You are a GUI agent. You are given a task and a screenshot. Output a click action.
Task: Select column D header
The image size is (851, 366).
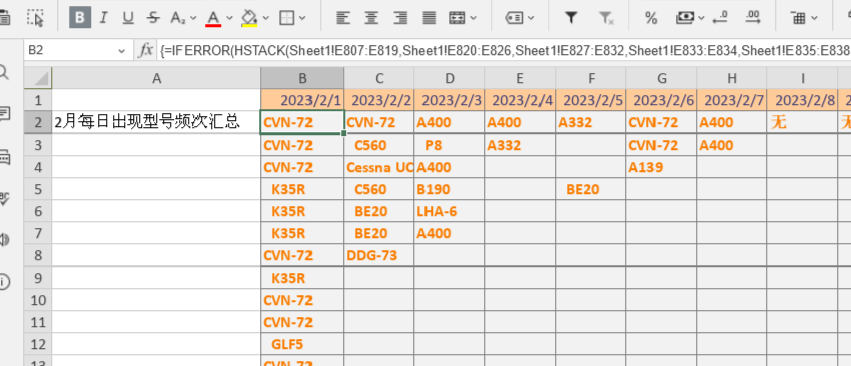pos(449,78)
